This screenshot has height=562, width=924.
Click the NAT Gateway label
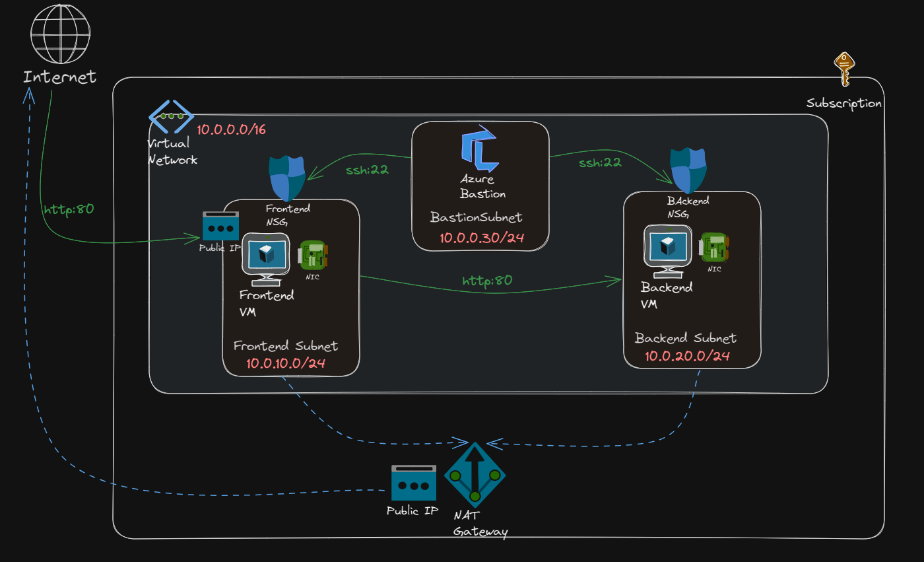(x=480, y=524)
